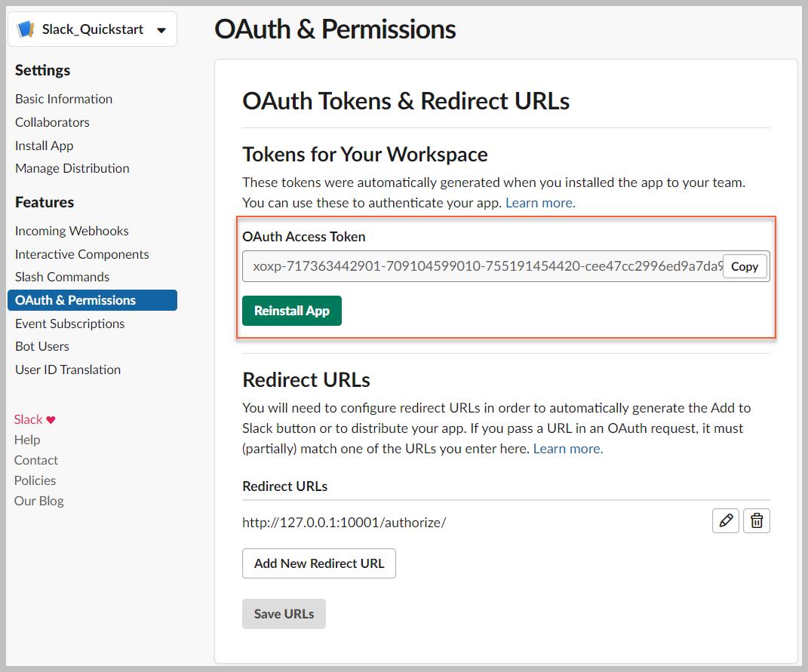808x672 pixels.
Task: Click the http://127.0.0.1:10001/authorize/ URL text
Action: pos(344,523)
